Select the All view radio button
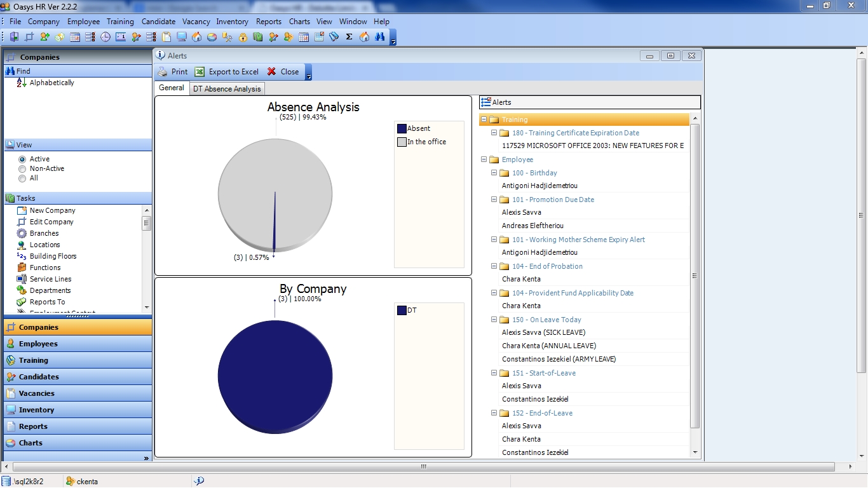This screenshot has width=868, height=488. coord(22,179)
